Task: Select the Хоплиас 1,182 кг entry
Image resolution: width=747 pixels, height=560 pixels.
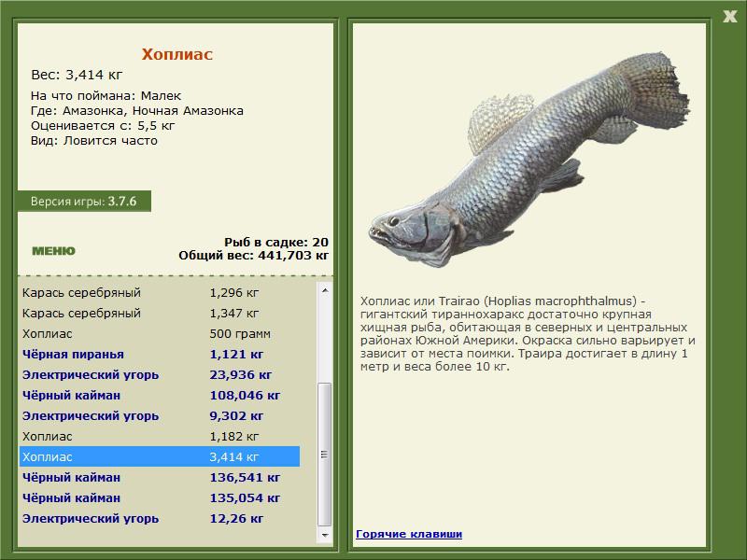Action: coord(160,436)
